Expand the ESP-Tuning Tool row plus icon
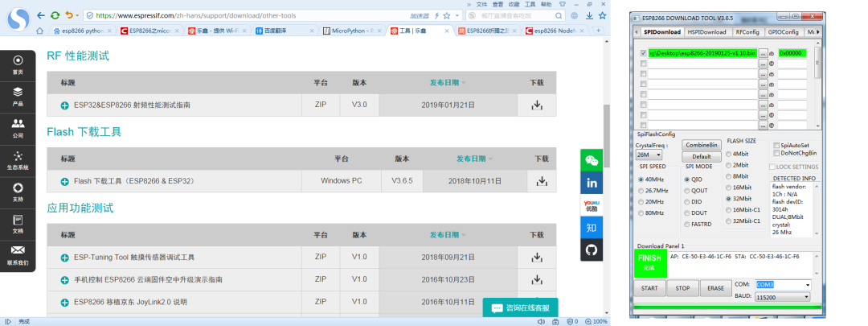This screenshot has height=326, width=868. (x=65, y=258)
